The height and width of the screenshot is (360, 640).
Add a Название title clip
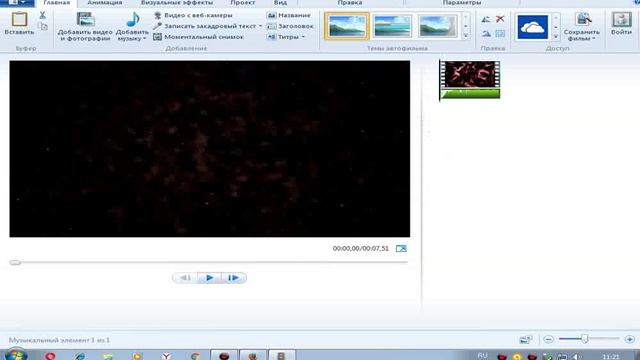click(289, 15)
